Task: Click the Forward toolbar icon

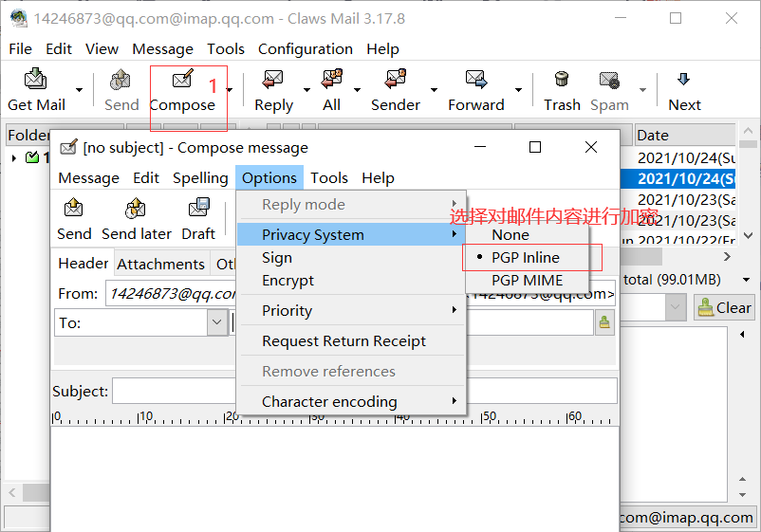Action: [x=475, y=80]
